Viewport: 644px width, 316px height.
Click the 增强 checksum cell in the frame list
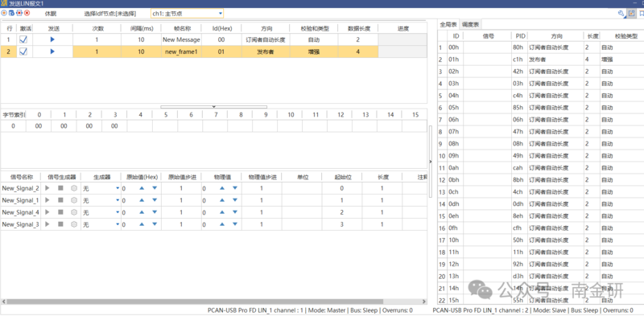point(314,51)
